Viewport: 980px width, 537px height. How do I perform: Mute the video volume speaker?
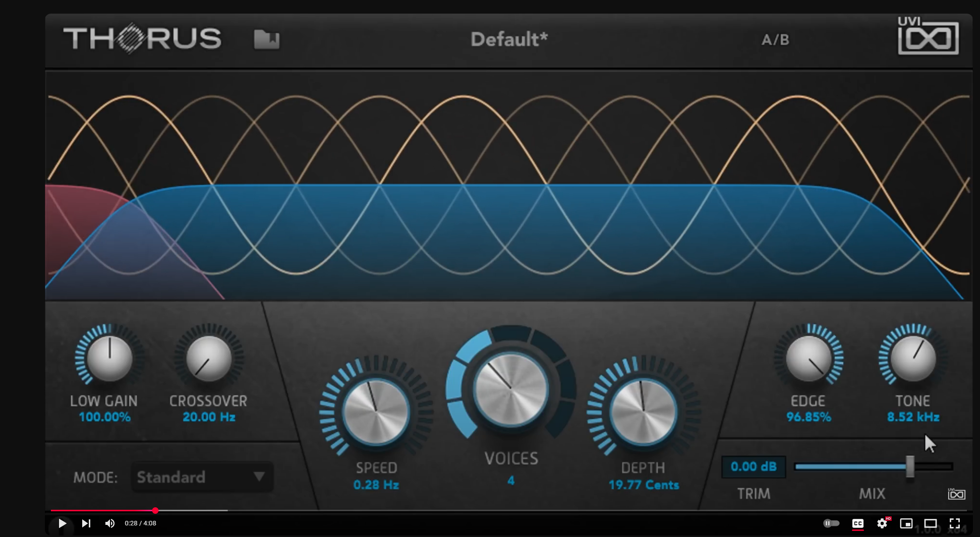[x=109, y=523]
